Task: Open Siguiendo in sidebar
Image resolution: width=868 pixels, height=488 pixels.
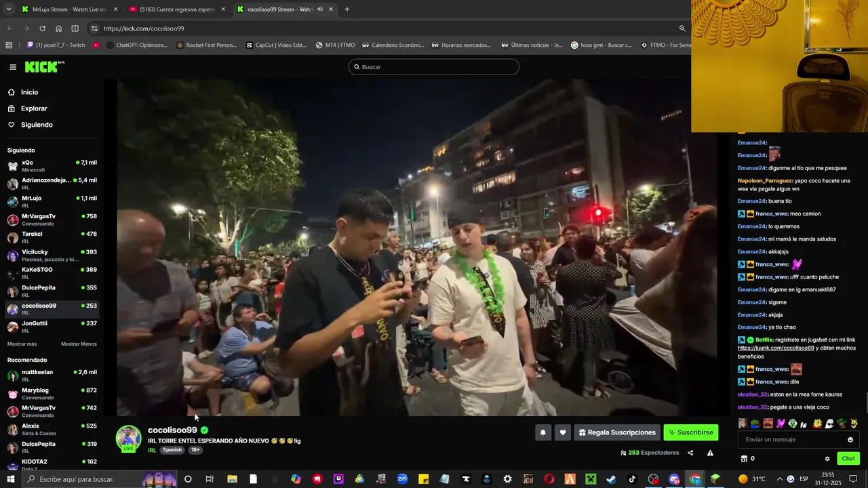Action: coord(37,125)
